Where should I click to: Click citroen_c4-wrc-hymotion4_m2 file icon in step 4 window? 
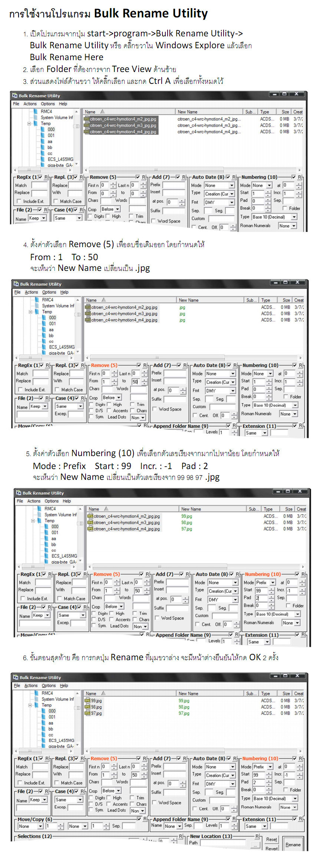pyautogui.click(x=88, y=307)
